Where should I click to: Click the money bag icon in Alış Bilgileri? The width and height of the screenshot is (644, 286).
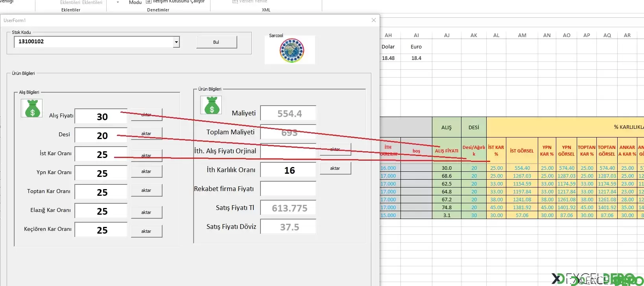(31, 108)
